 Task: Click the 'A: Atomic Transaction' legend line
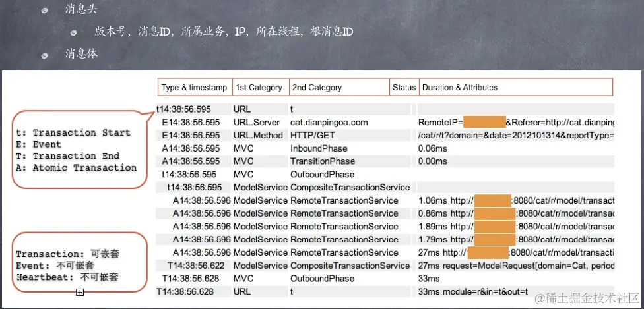coord(77,167)
